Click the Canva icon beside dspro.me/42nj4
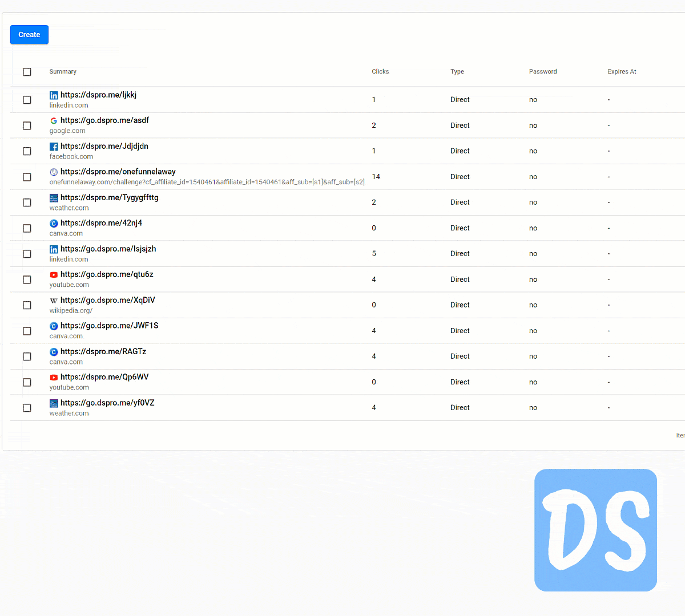Screen dimensions: 685x616 pos(54,224)
